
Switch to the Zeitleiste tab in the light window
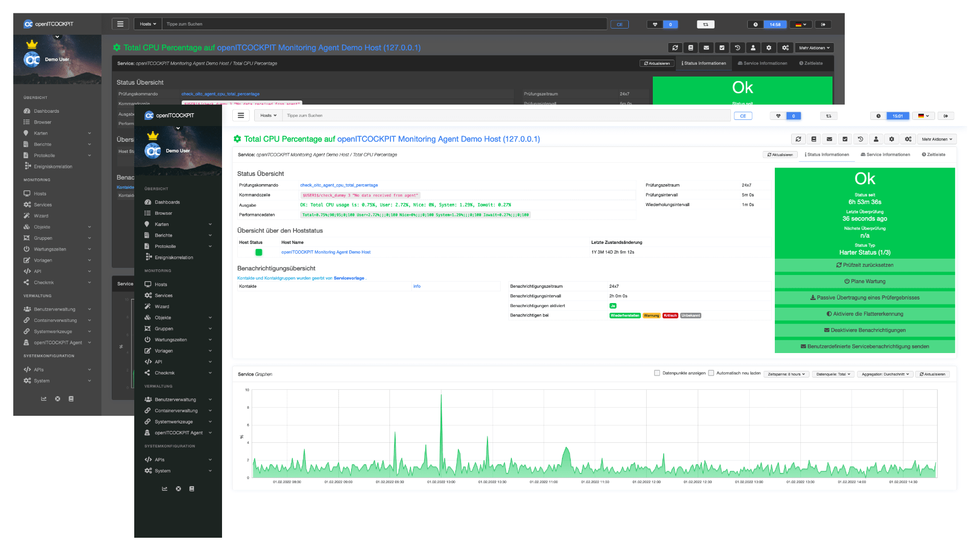[x=934, y=155]
